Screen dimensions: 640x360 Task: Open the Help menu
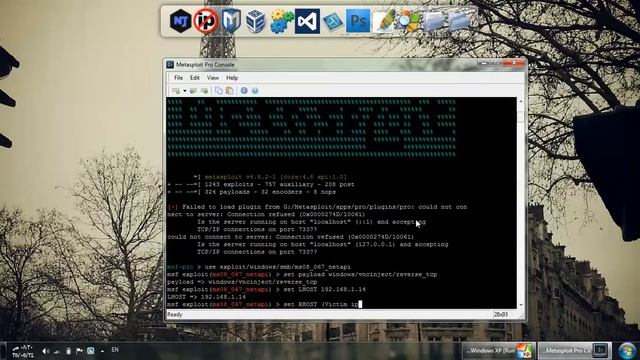[x=232, y=78]
